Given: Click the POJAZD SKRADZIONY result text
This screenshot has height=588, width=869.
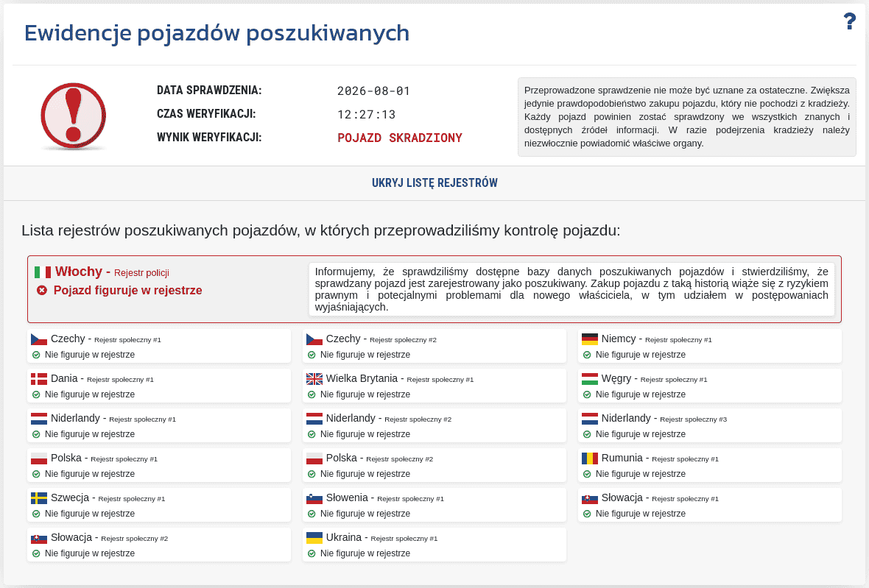Looking at the screenshot, I should pyautogui.click(x=400, y=138).
